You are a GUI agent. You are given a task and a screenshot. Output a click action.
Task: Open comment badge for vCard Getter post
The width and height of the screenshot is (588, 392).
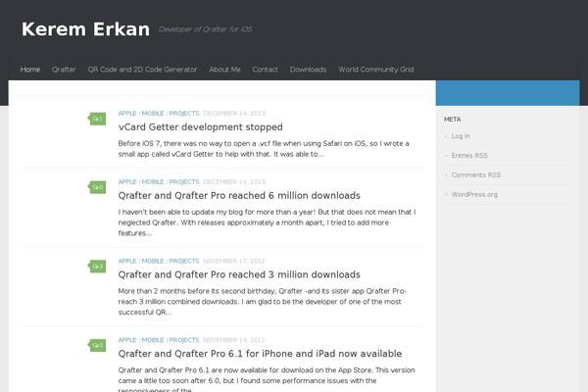pos(97,119)
